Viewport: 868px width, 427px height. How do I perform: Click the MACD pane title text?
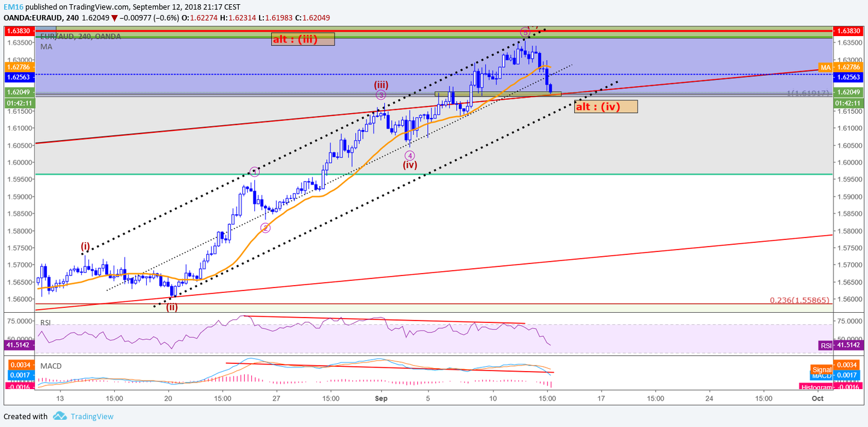(51, 366)
